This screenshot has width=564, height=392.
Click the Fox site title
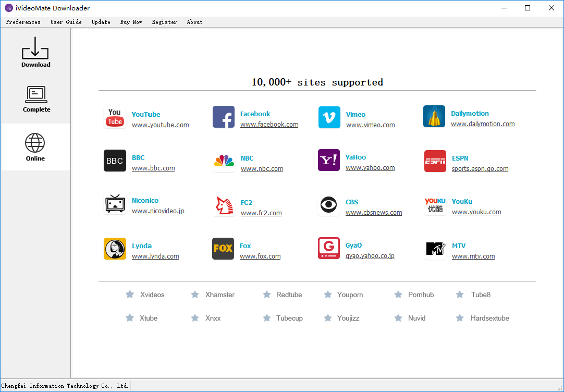[246, 246]
